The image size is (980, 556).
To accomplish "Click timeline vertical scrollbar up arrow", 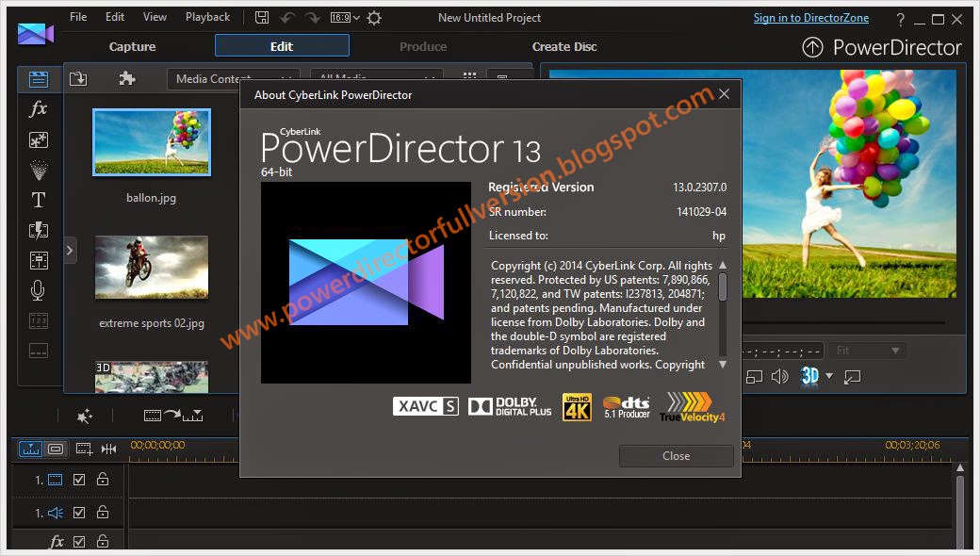I will coord(960,468).
